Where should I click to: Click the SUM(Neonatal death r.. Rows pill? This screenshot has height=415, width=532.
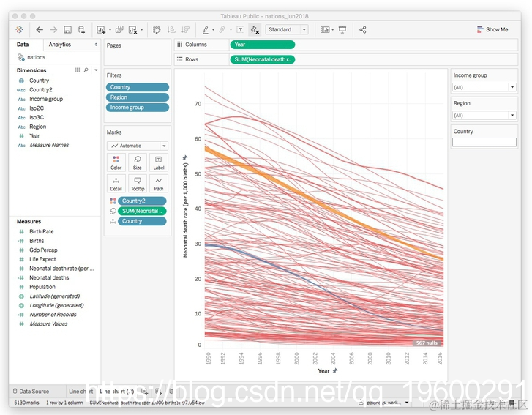pos(262,59)
